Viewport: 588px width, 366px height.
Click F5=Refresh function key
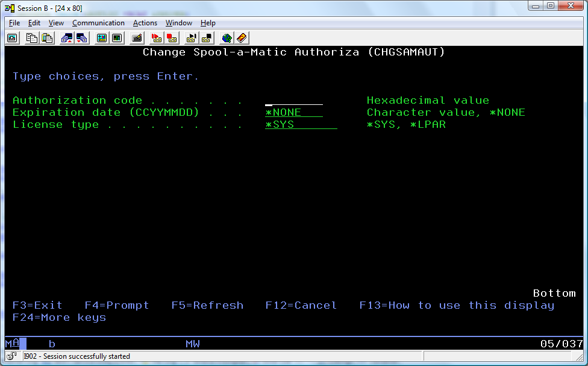pos(207,305)
